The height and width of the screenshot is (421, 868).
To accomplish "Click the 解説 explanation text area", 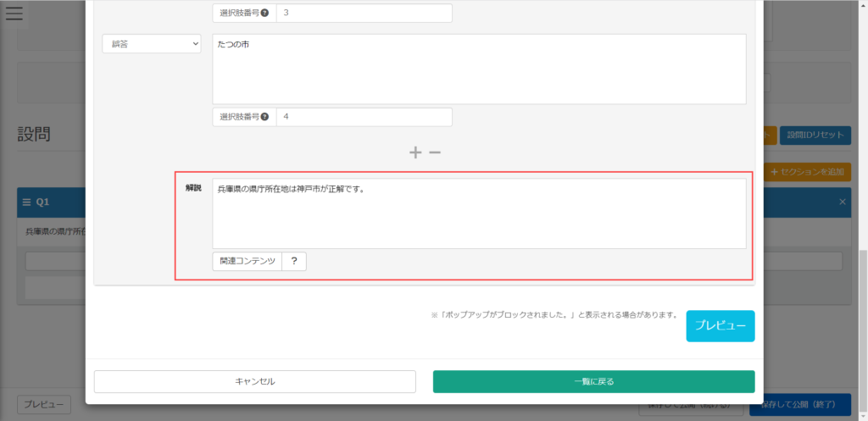I will click(479, 213).
